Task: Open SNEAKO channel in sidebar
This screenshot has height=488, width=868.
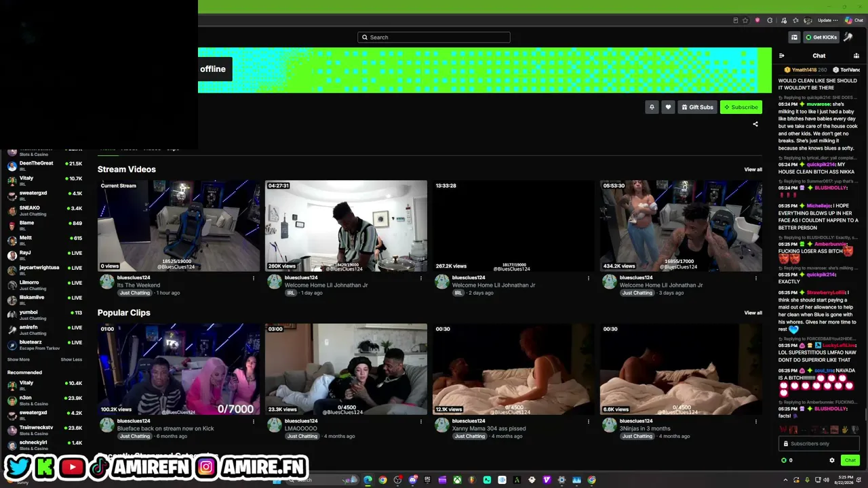Action: click(x=44, y=210)
